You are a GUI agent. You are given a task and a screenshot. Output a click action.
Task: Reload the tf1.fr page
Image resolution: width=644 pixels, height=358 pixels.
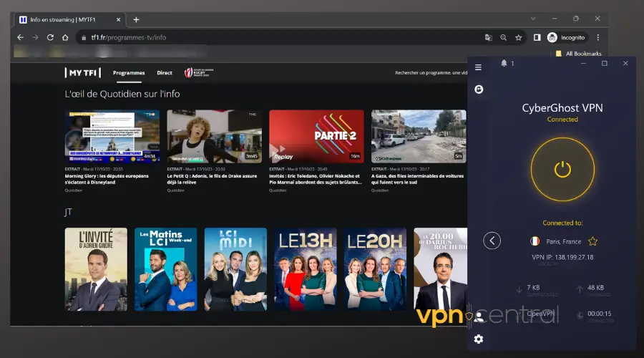pos(50,37)
